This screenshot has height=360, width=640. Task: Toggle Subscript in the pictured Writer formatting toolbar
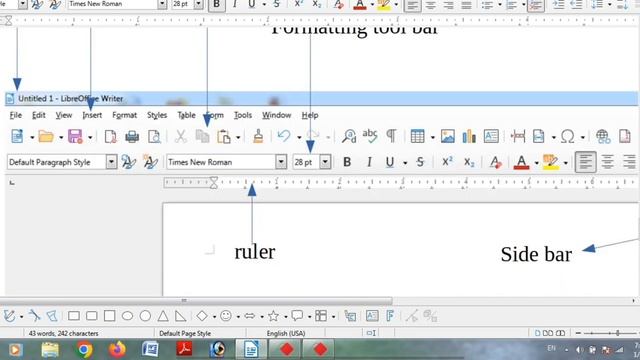tap(469, 162)
